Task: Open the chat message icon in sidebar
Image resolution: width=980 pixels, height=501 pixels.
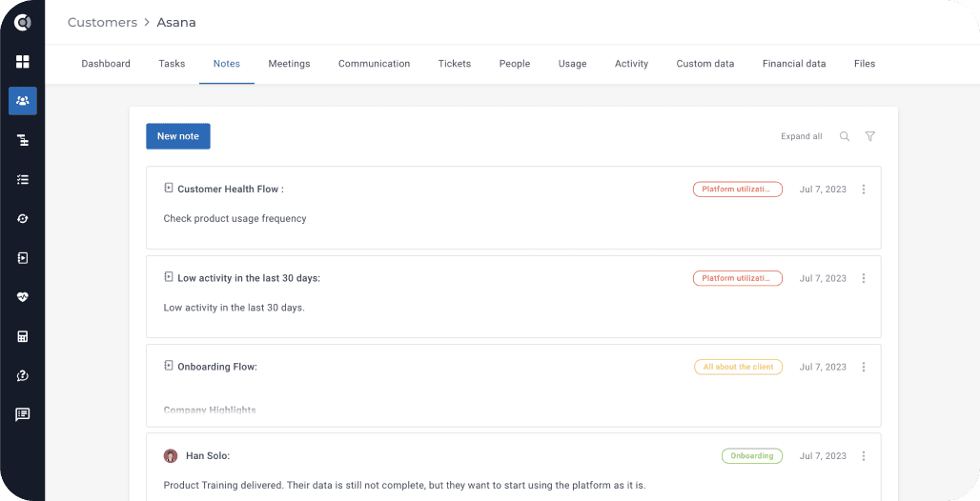Action: tap(23, 414)
